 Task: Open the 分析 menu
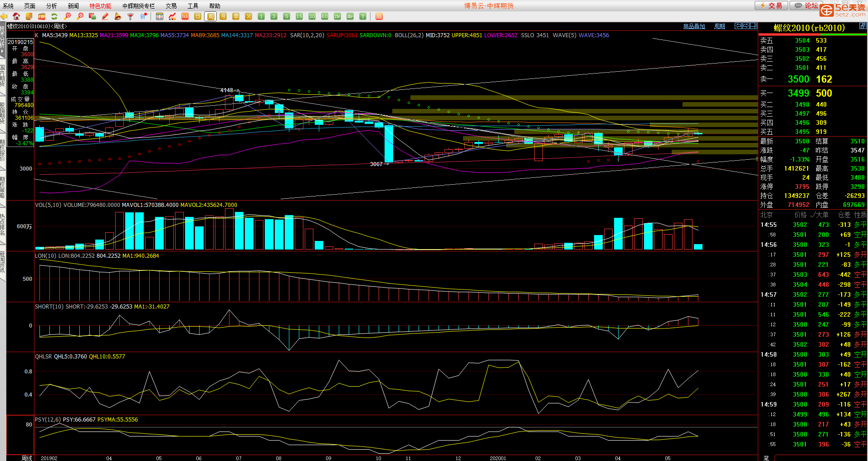click(52, 6)
